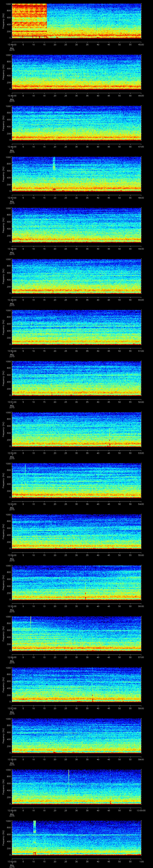153x868 pixels.
Task: Click the 12:47:00 start time label
Action: click(x=12, y=198)
